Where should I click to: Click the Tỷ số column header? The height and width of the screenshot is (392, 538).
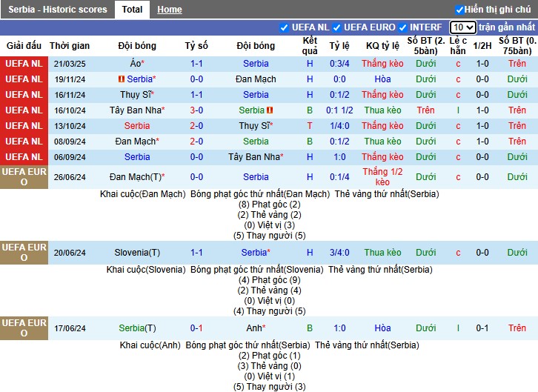click(196, 46)
